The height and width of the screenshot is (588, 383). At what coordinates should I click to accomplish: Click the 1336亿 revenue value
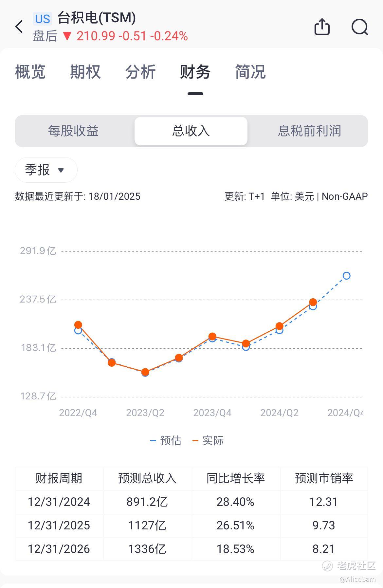[147, 549]
